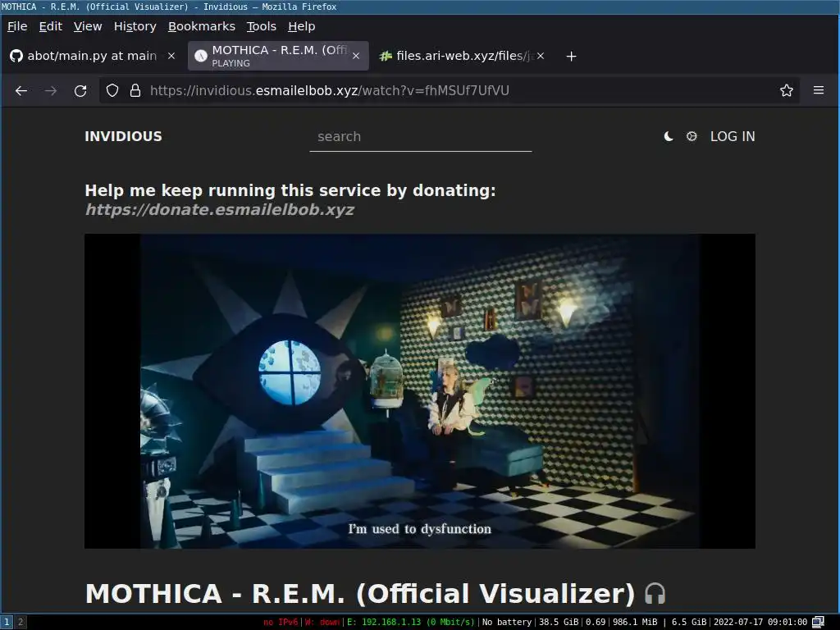Click the 0.69 load status entry
This screenshot has height=630, width=840.
point(596,622)
